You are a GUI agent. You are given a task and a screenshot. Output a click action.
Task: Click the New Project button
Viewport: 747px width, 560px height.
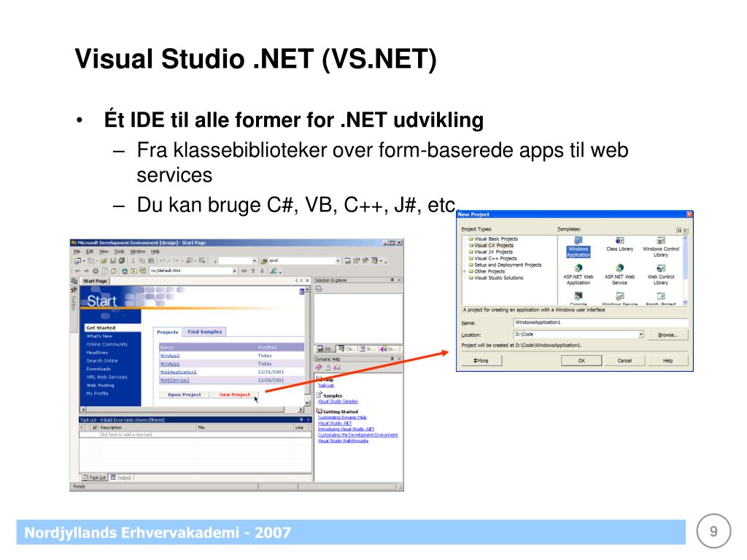click(x=234, y=394)
